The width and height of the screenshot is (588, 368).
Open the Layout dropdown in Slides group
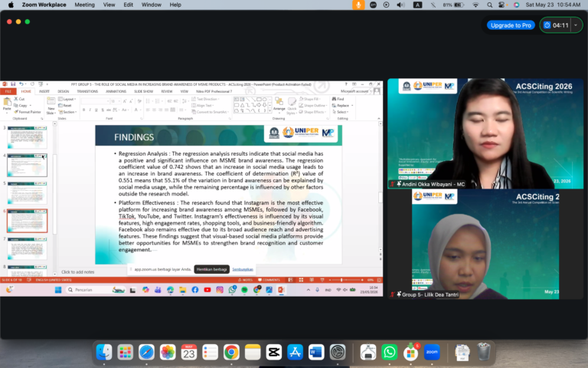(x=67, y=99)
